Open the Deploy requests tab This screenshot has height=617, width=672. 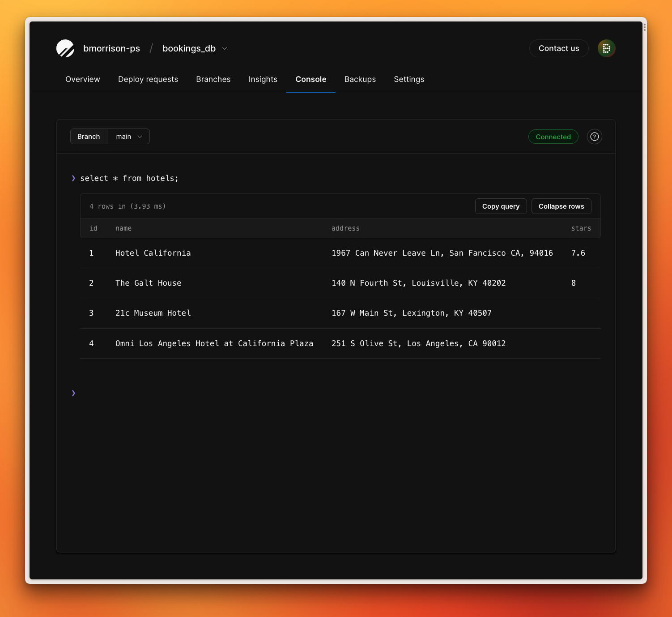pos(148,79)
